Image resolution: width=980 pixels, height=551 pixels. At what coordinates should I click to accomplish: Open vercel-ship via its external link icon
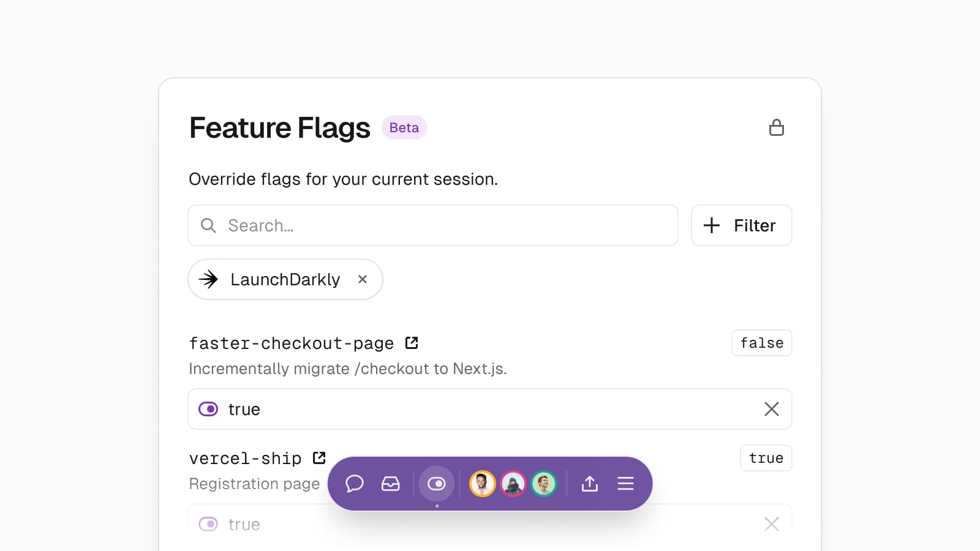pos(319,457)
